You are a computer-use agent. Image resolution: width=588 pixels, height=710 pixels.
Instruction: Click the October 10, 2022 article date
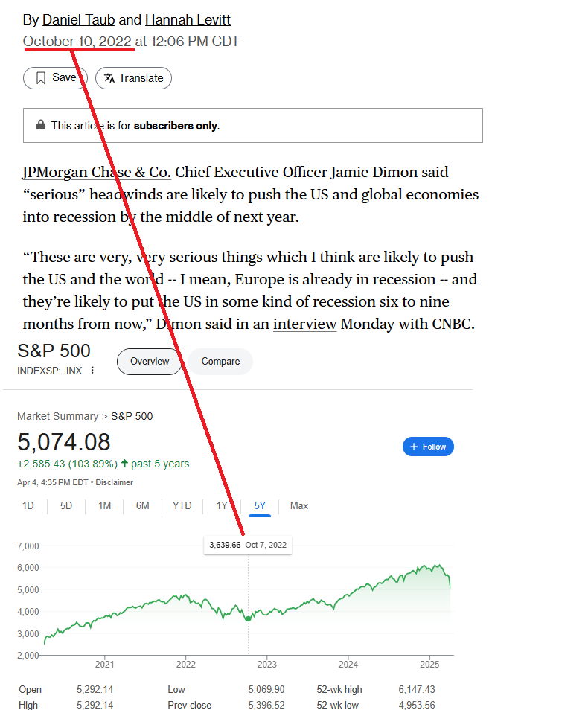click(77, 42)
